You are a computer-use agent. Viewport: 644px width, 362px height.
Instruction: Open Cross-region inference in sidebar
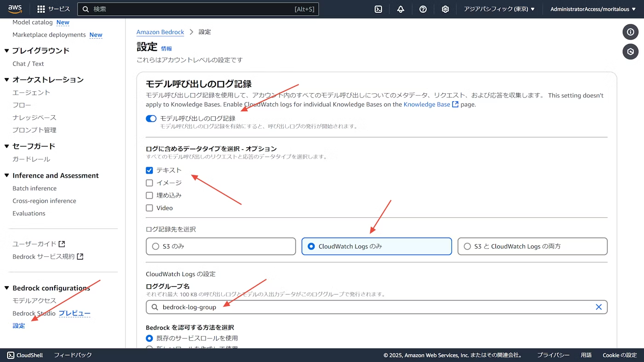[x=44, y=201]
